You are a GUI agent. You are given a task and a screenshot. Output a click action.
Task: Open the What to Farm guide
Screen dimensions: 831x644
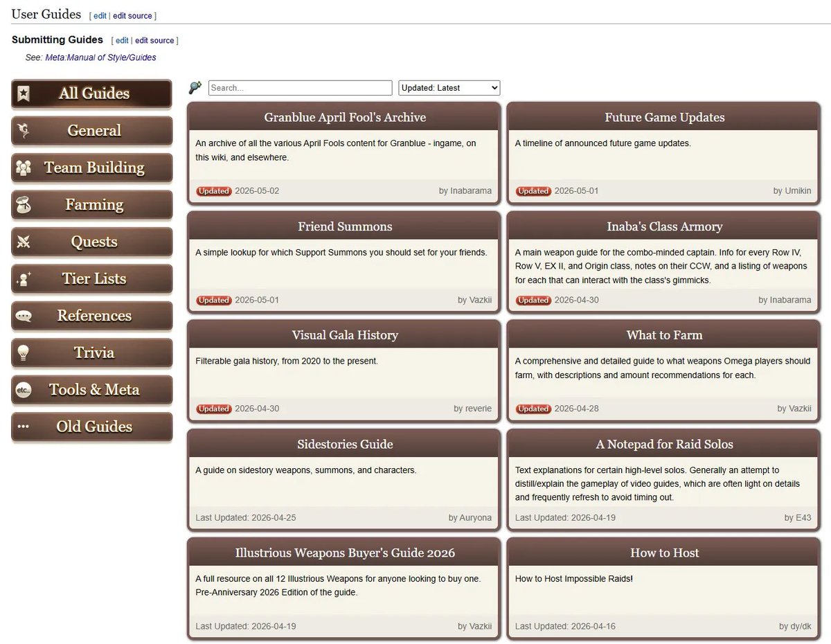[x=665, y=335]
